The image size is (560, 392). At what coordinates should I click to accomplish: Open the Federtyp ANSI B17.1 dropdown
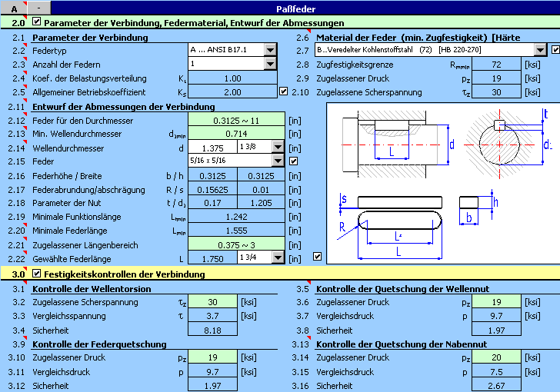pyautogui.click(x=270, y=50)
